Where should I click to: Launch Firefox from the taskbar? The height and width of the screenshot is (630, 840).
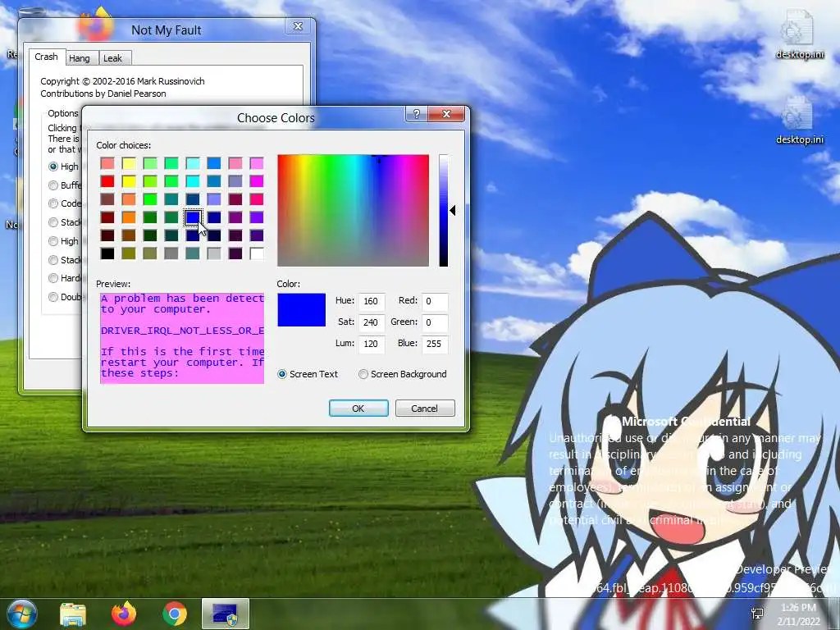pos(124,614)
